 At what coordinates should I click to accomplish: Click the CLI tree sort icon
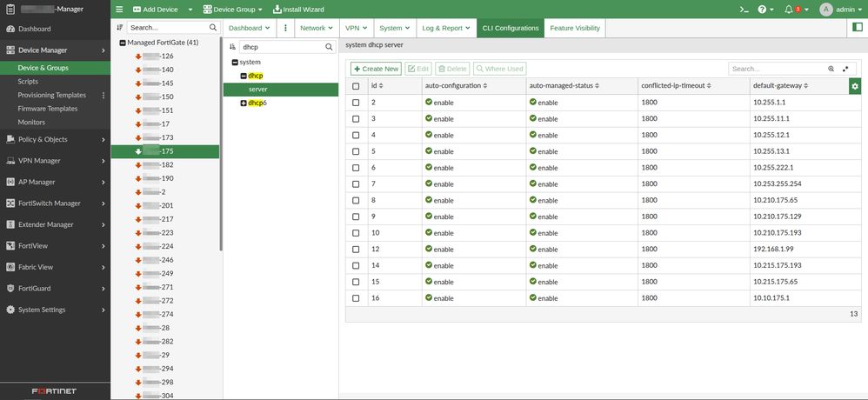(232, 47)
